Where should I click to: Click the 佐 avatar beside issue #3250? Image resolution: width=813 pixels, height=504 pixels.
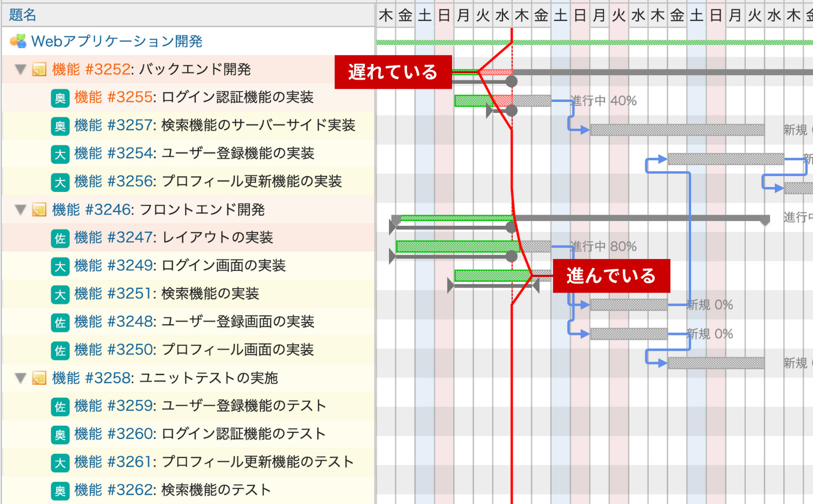pos(60,351)
